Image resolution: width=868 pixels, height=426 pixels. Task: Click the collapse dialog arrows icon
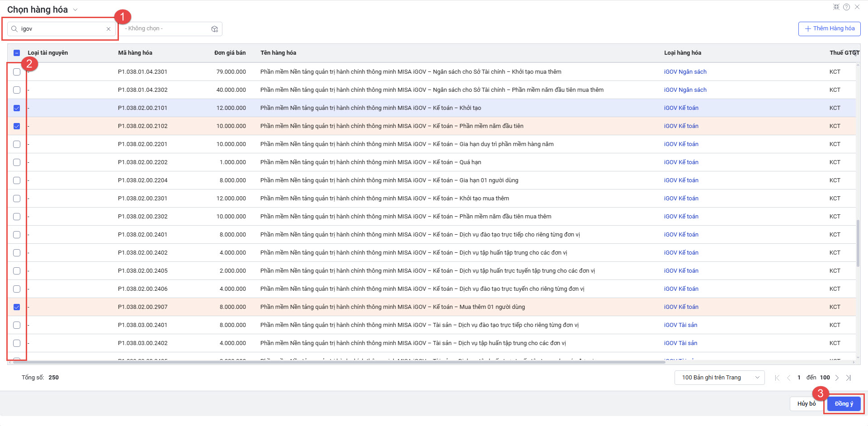pyautogui.click(x=836, y=7)
